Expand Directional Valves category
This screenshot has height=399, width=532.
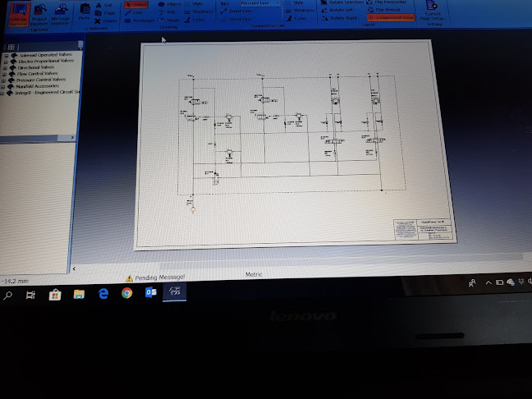[5, 68]
